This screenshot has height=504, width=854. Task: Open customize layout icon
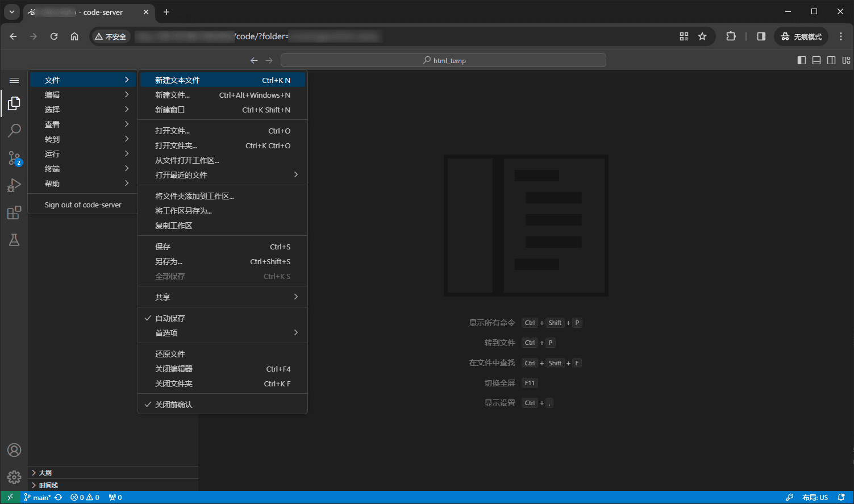(846, 60)
